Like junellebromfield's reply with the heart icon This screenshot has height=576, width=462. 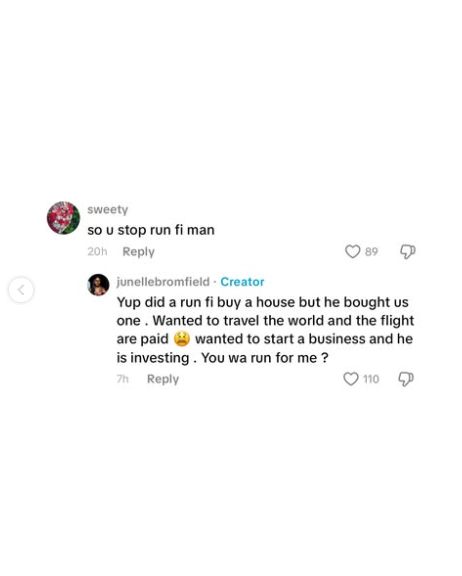click(351, 379)
